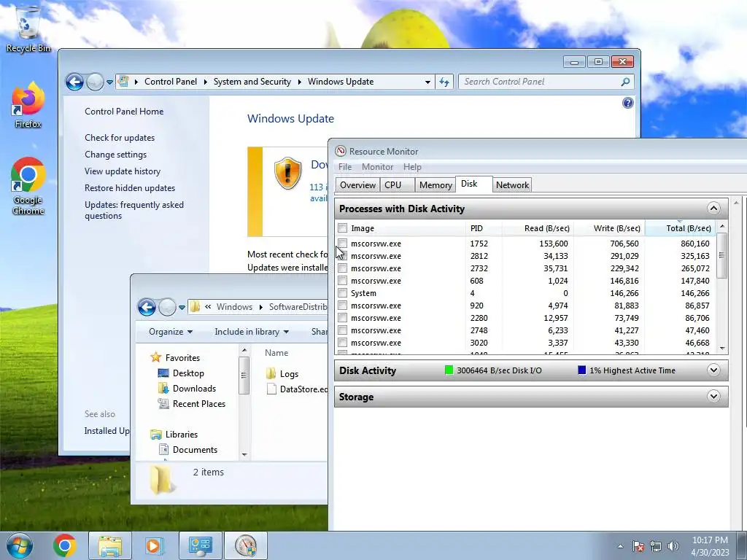Open Organize dropdown in Explorer
747x560 pixels.
coord(171,332)
